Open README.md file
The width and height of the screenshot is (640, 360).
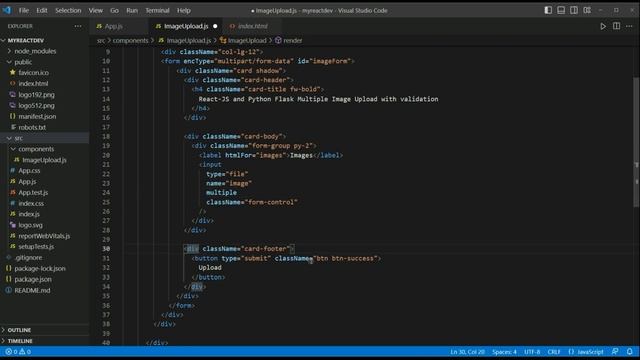click(44, 291)
